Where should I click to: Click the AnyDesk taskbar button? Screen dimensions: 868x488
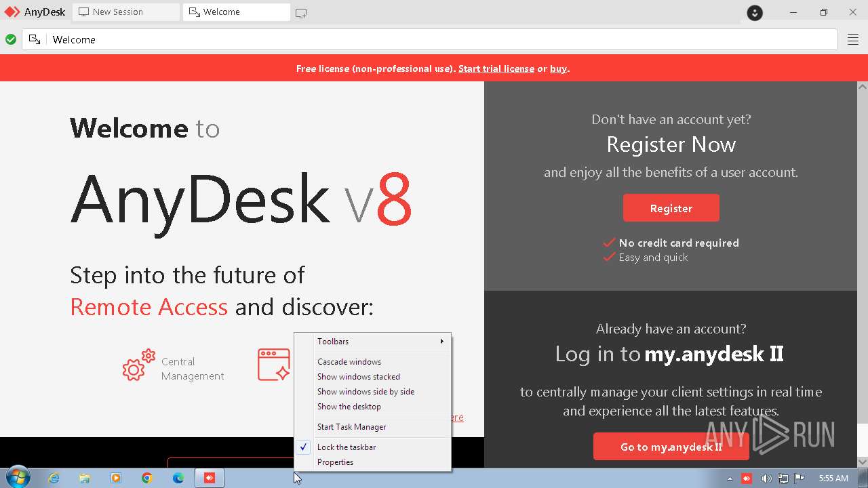(x=210, y=478)
